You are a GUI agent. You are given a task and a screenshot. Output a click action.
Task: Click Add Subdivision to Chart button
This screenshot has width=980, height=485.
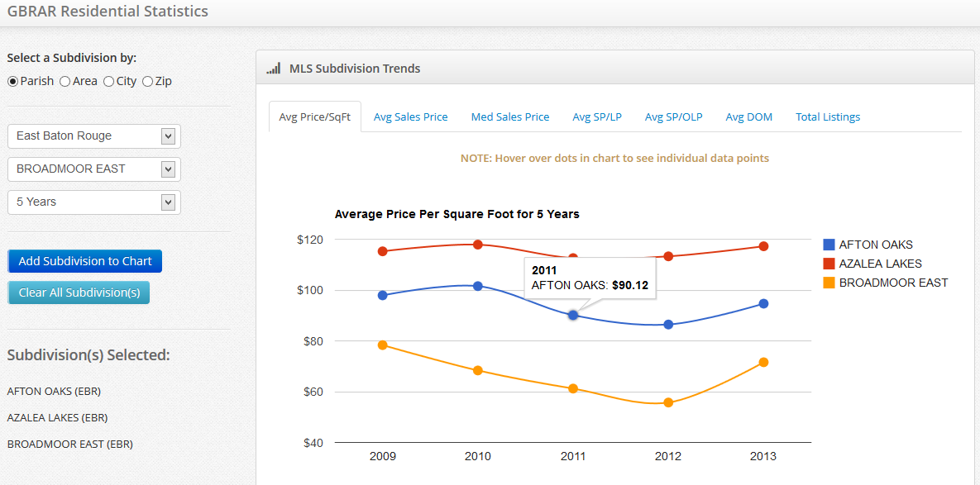coord(85,261)
